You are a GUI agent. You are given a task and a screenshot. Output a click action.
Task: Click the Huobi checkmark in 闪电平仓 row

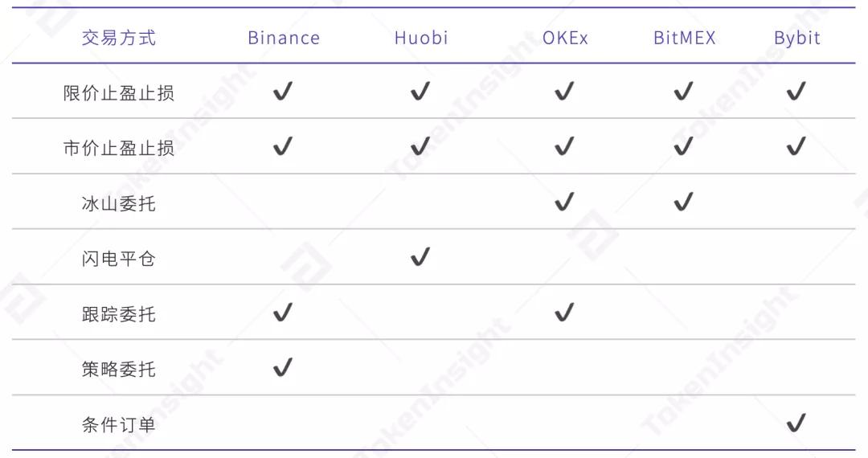click(x=420, y=258)
